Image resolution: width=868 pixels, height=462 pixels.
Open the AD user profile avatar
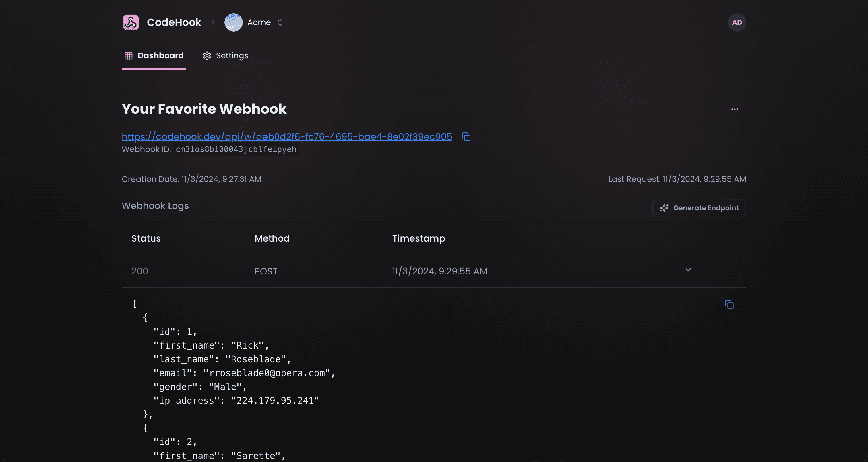click(737, 22)
